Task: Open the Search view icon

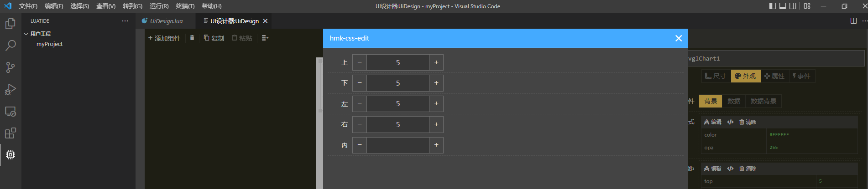Action: tap(10, 45)
